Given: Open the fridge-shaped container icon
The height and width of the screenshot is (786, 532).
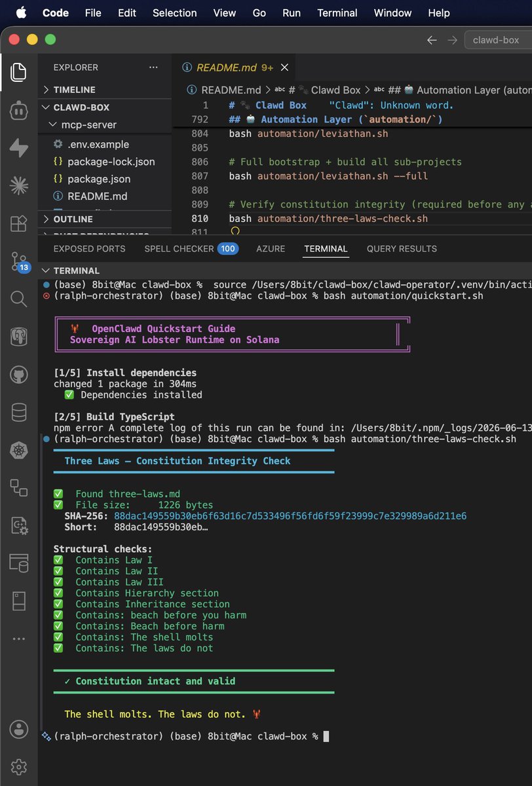Looking at the screenshot, I should pyautogui.click(x=18, y=601).
